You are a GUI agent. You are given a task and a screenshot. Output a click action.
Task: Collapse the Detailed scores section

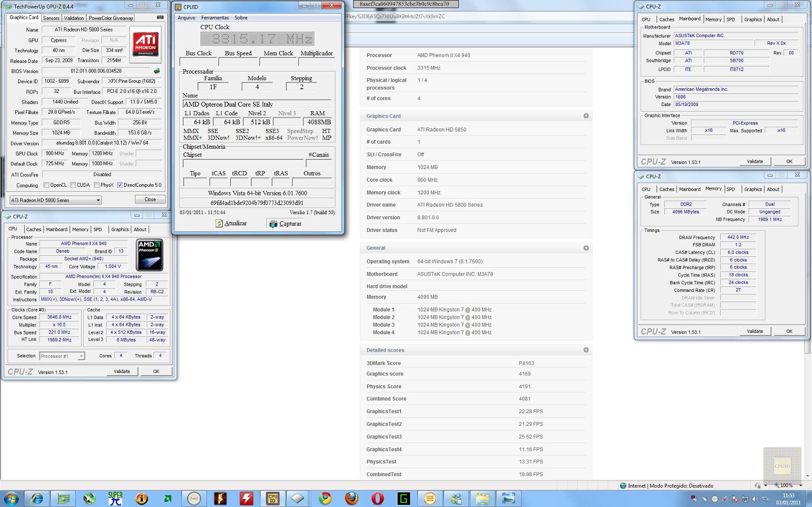(586, 350)
